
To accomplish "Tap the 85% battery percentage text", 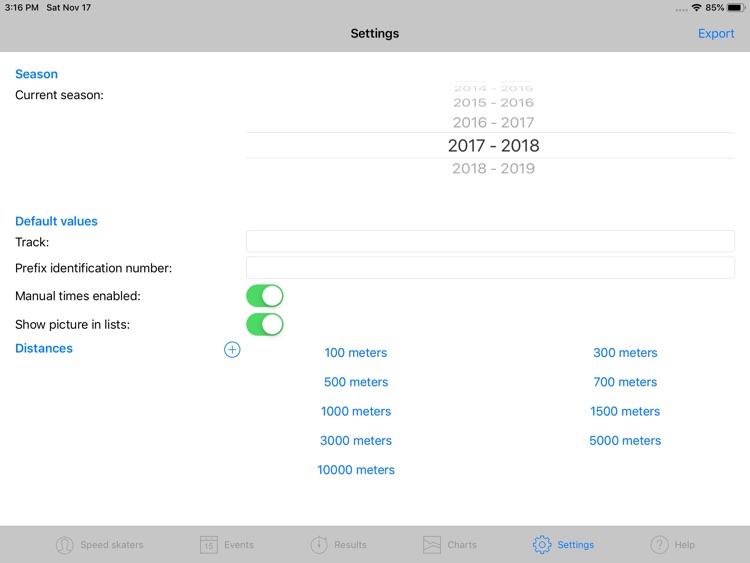I will pos(714,8).
